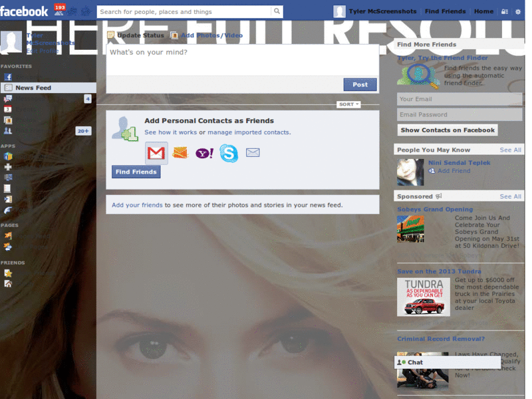Click the Tundra truck ad image
532x399 pixels.
[x=424, y=297]
